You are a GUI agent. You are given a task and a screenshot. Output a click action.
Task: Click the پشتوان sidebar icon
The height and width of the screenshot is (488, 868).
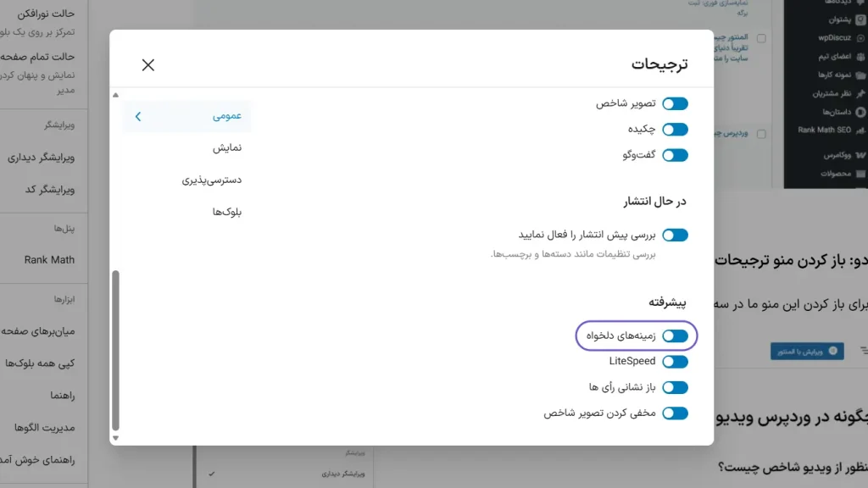click(x=861, y=19)
